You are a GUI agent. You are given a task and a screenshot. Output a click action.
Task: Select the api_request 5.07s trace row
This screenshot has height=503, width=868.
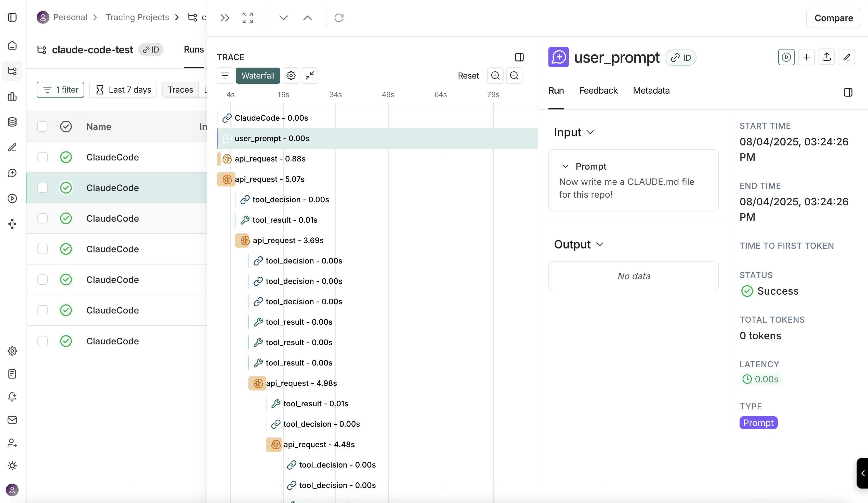(x=269, y=179)
